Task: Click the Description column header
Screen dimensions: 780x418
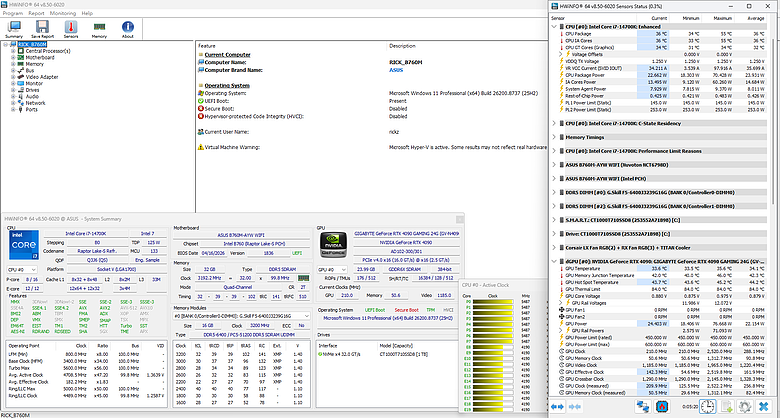Action: (402, 46)
